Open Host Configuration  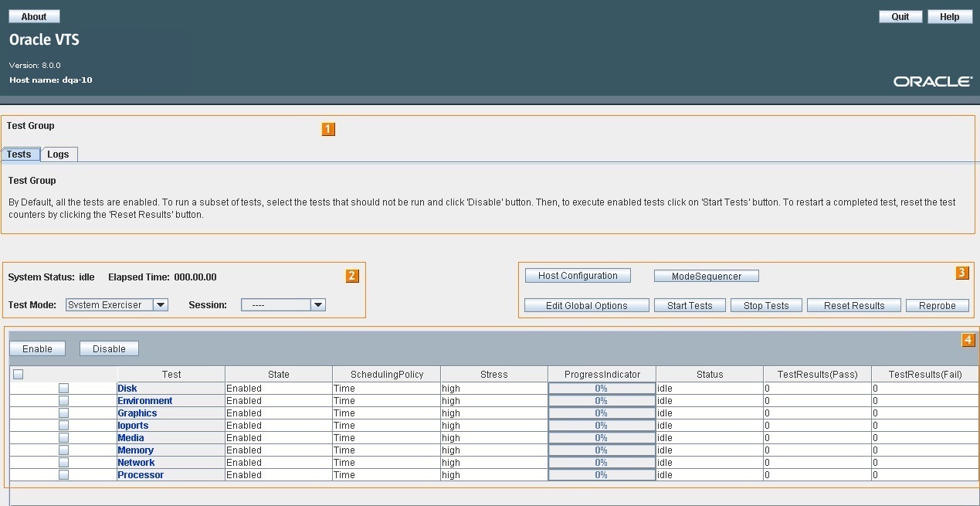[578, 275]
